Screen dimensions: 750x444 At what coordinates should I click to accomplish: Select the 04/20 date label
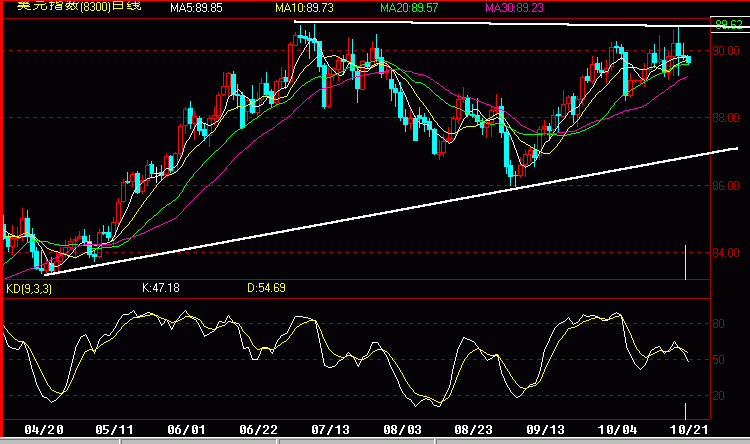[44, 430]
